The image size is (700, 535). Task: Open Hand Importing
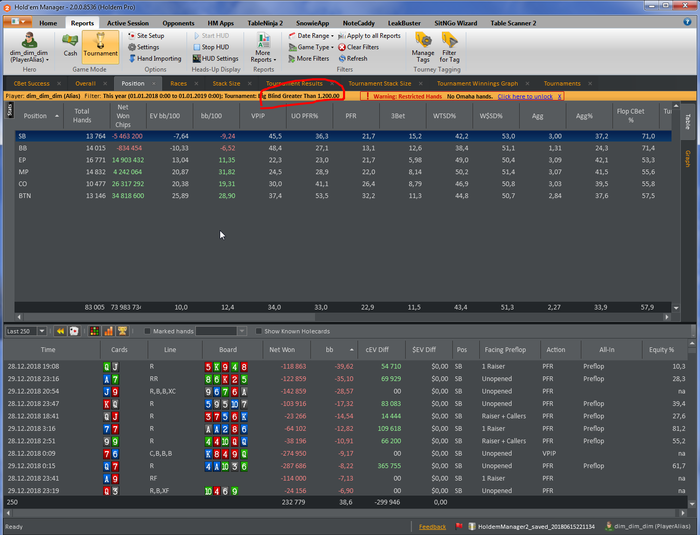point(155,59)
